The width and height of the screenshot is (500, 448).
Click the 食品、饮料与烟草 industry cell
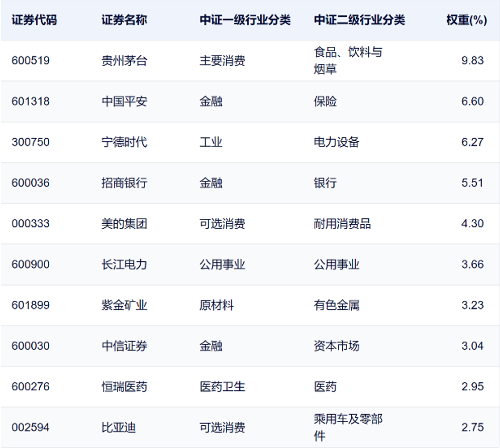click(x=344, y=61)
